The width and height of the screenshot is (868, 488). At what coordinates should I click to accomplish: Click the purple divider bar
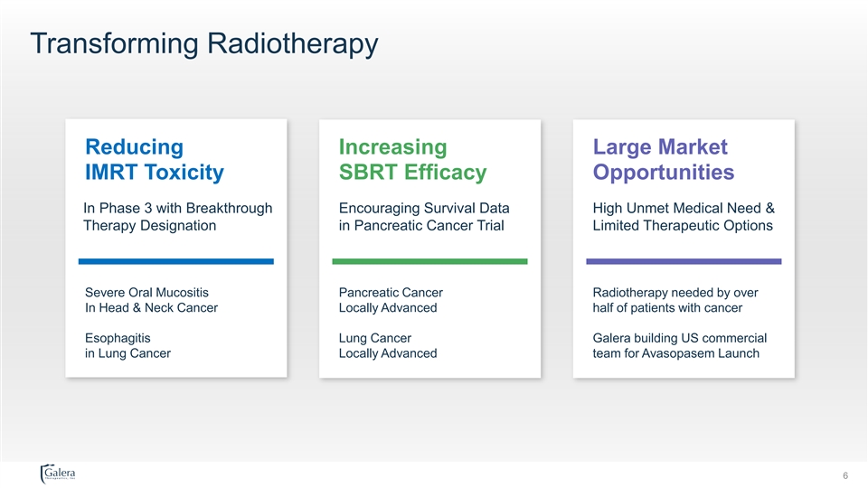[684, 261]
